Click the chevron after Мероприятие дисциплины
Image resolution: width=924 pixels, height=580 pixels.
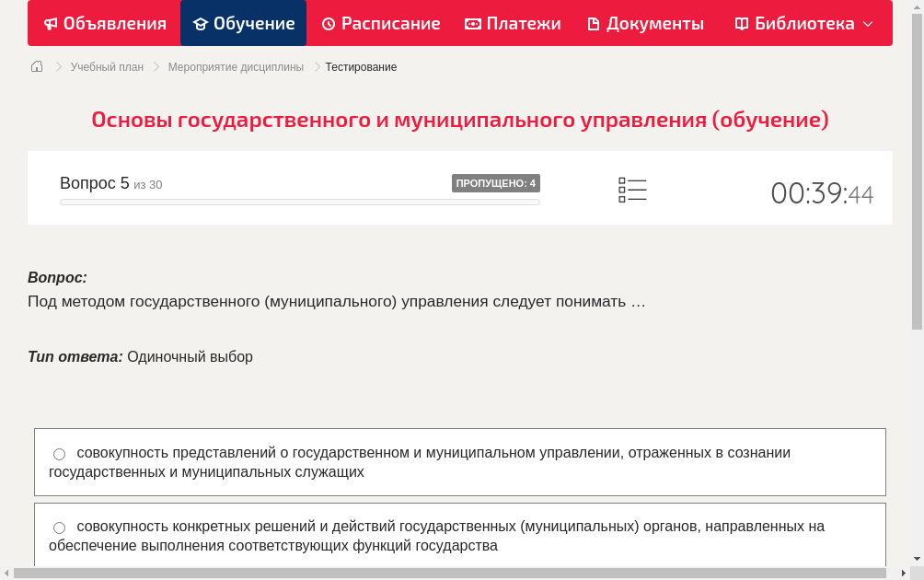coord(316,66)
